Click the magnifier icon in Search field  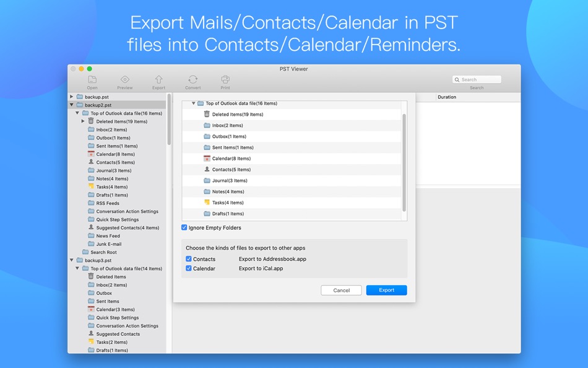tap(457, 79)
